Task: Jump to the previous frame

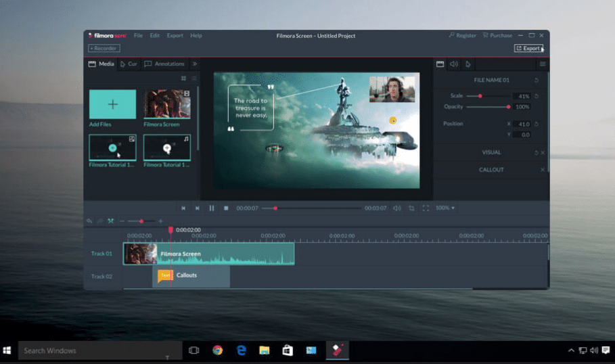Action: tap(183, 208)
